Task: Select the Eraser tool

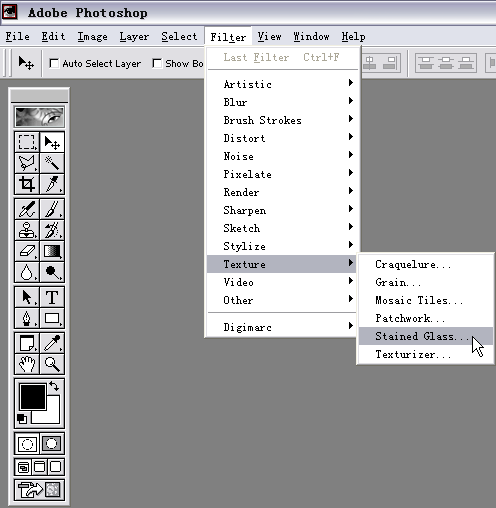Action: (27, 251)
